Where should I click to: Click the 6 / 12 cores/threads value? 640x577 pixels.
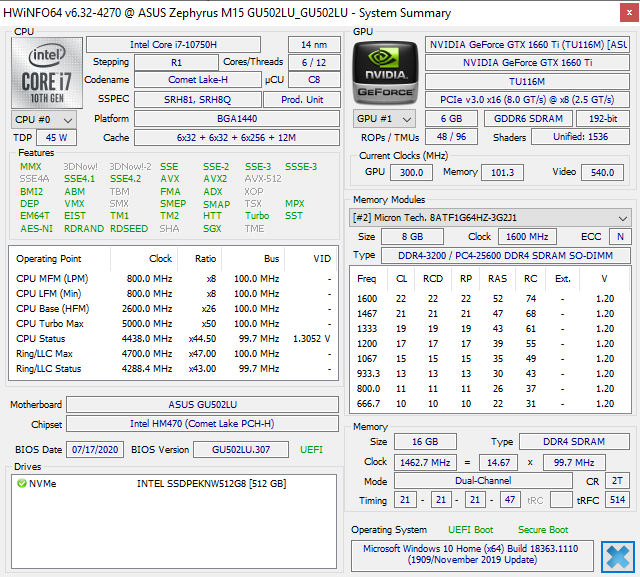pyautogui.click(x=314, y=62)
